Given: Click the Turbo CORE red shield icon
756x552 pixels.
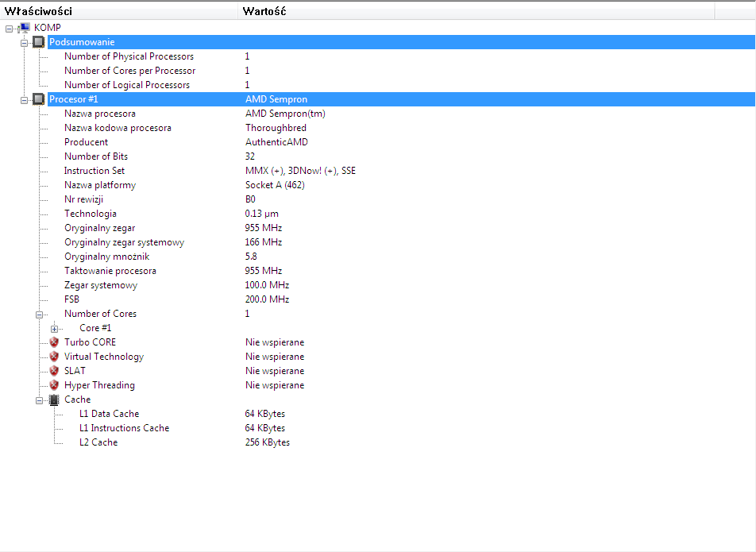Looking at the screenshot, I should pyautogui.click(x=54, y=342).
